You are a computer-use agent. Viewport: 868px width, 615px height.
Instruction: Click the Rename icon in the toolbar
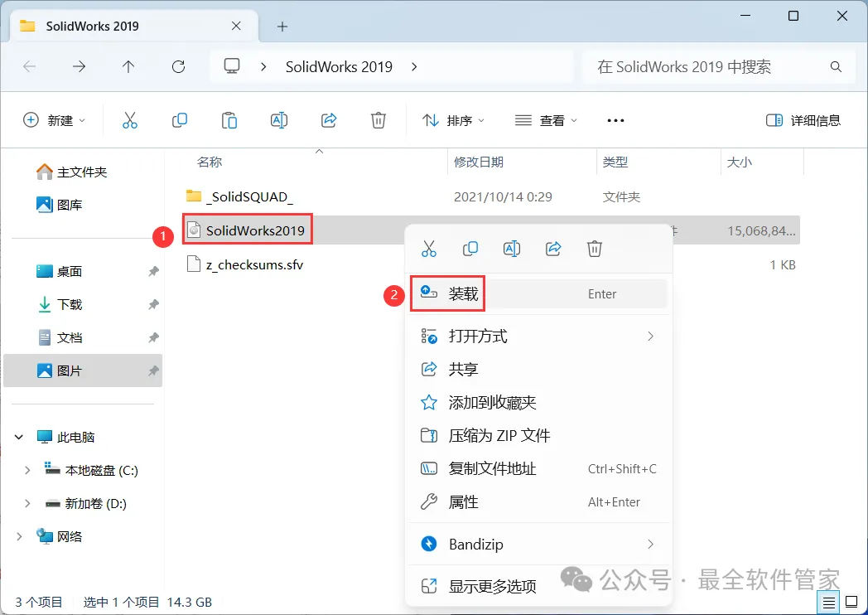click(x=279, y=120)
